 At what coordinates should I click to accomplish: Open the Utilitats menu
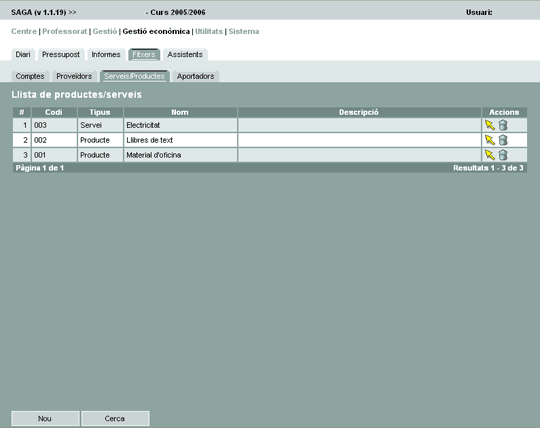point(209,31)
